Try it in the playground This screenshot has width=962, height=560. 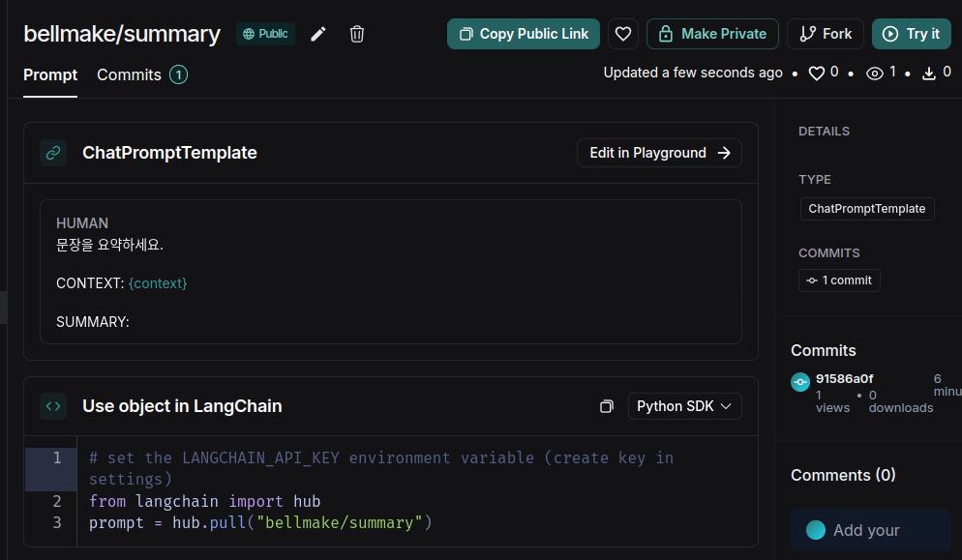[x=911, y=34]
